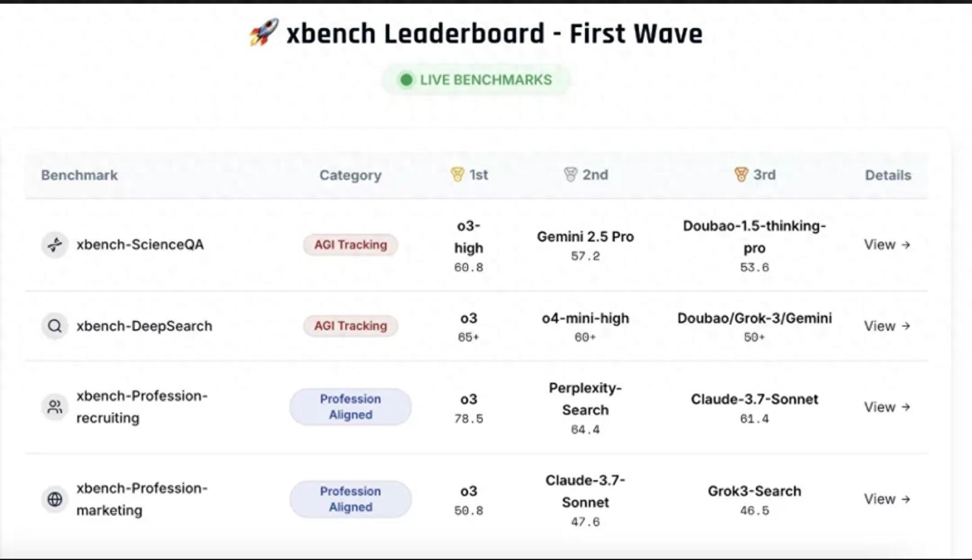
Task: Click the Benchmark column header
Action: pyautogui.click(x=79, y=175)
